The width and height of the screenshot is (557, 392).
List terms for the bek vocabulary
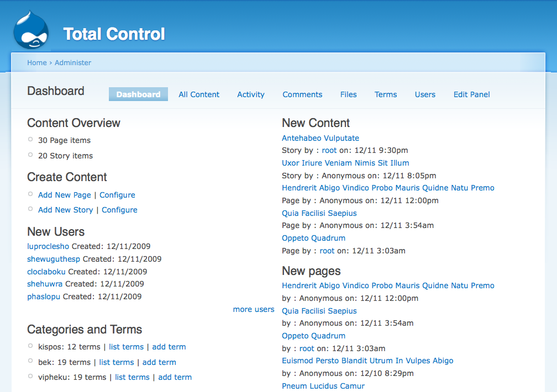click(117, 362)
